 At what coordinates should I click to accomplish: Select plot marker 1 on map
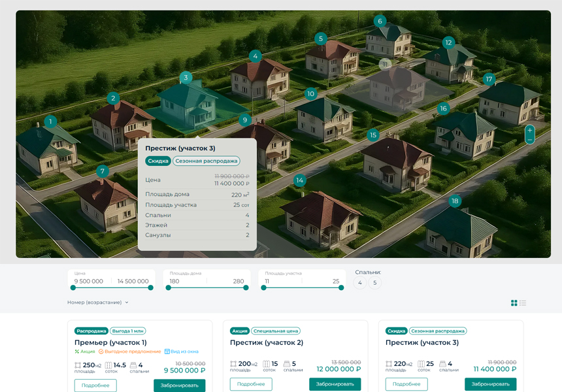[x=50, y=122]
